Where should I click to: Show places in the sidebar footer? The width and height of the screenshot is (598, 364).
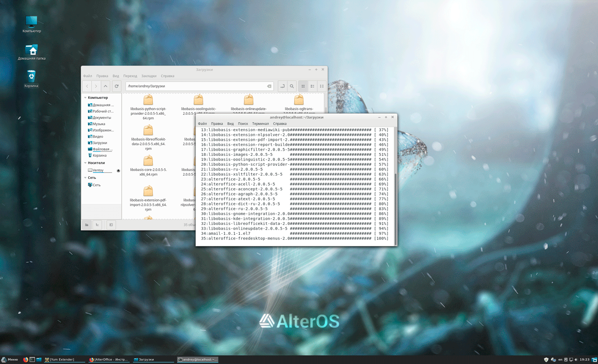tap(87, 225)
